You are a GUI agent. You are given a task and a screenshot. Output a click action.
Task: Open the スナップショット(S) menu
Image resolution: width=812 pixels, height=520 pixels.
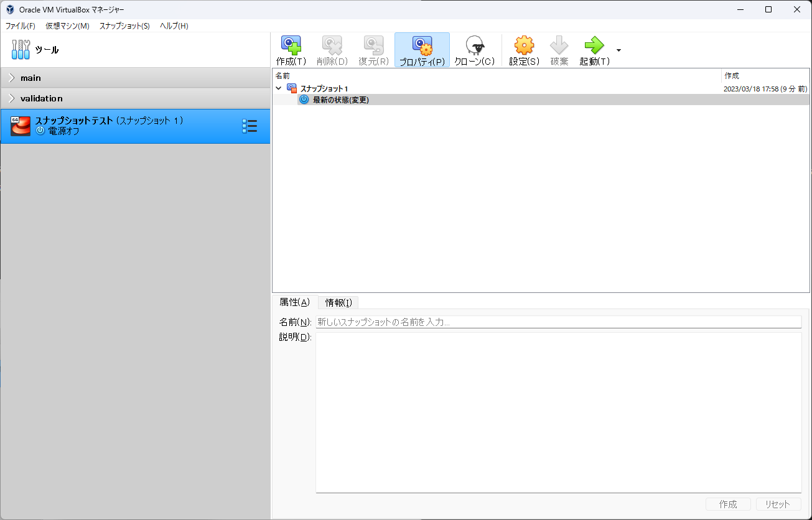point(124,26)
